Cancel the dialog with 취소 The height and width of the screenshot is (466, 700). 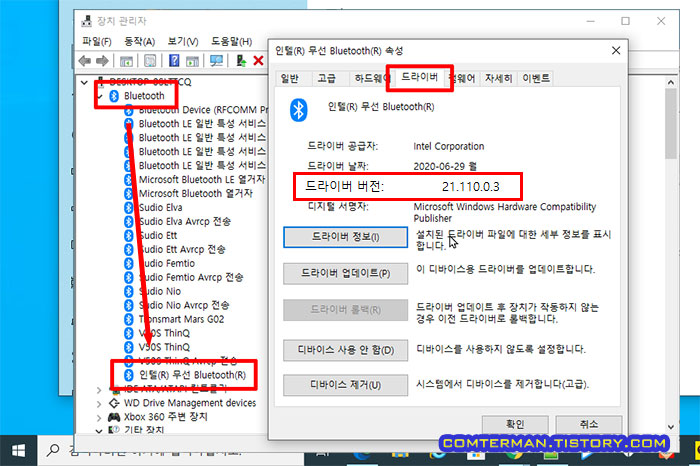point(588,424)
